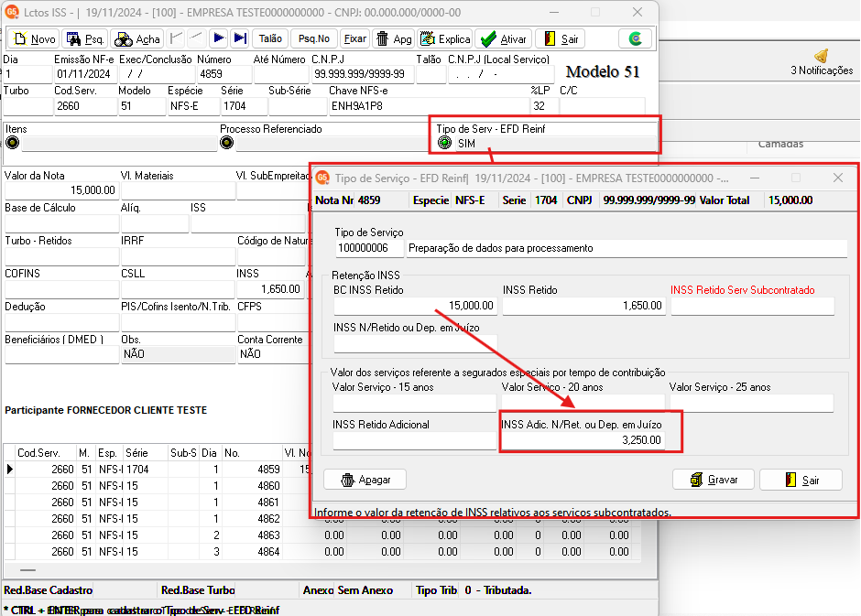Click the green checkmark Ativar button

click(504, 38)
